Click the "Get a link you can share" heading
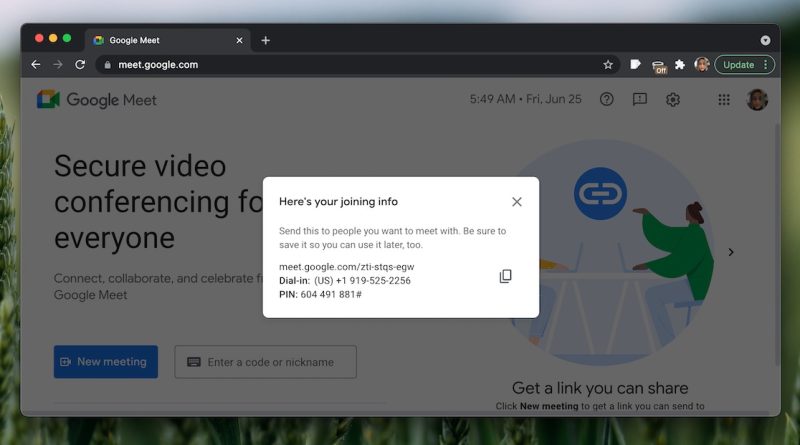The image size is (800, 445). [x=600, y=388]
